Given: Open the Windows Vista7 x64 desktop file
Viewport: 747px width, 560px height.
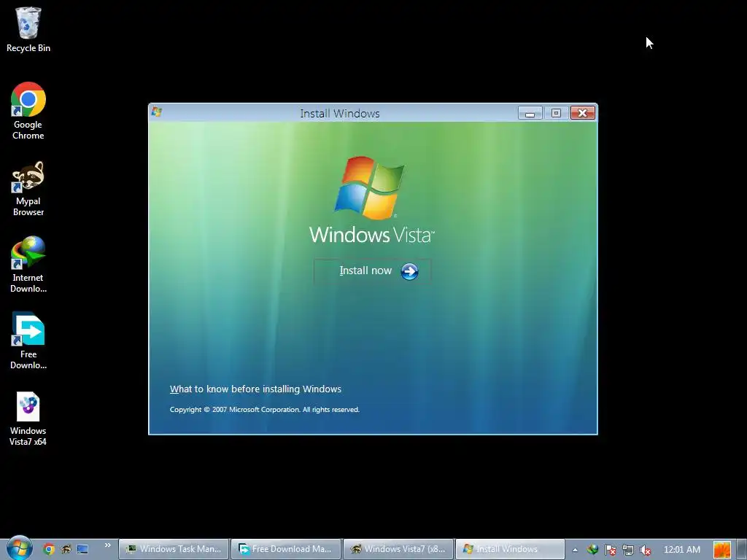Looking at the screenshot, I should click(28, 419).
